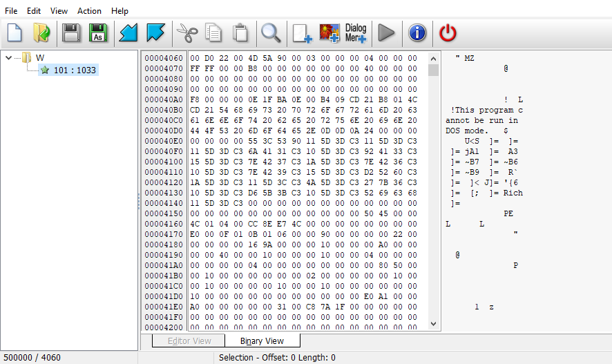Click the Save floppy disk icon
Screen dimensions: 612x364
coord(70,32)
